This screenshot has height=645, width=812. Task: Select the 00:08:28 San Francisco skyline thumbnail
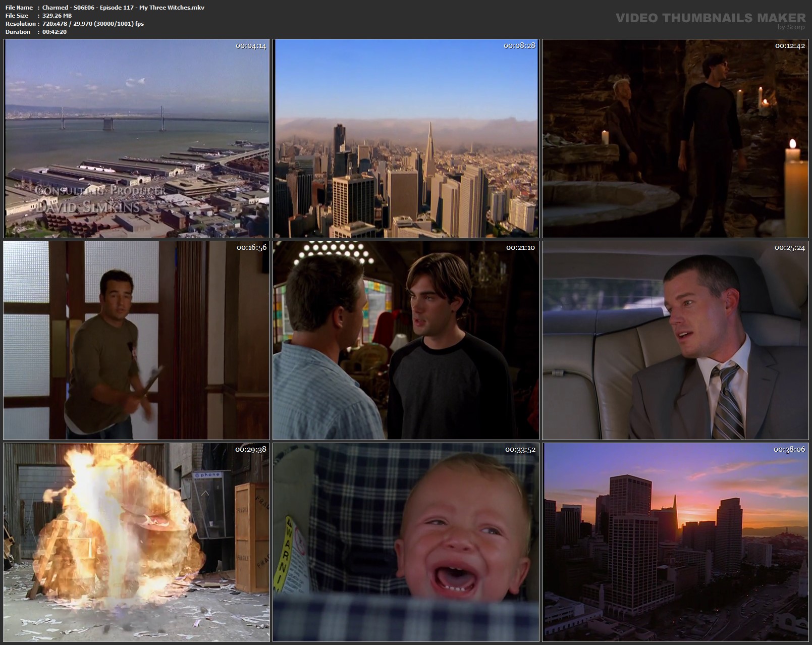click(x=406, y=138)
